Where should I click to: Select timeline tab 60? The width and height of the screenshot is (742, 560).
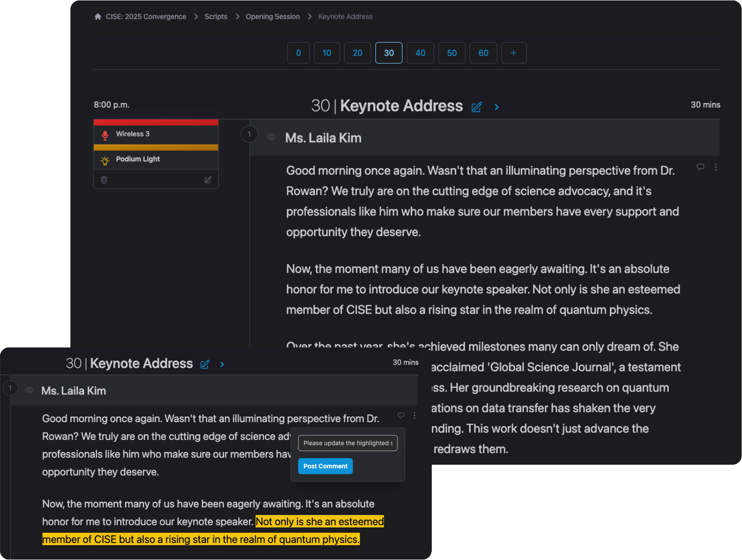pos(483,53)
